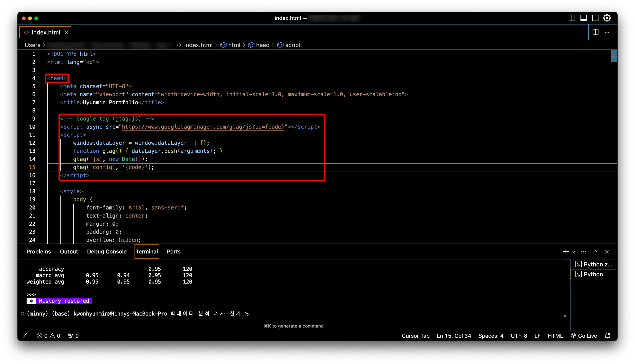Open the terminal launch profile dropdown
This screenshot has height=364, width=635.
(x=573, y=252)
